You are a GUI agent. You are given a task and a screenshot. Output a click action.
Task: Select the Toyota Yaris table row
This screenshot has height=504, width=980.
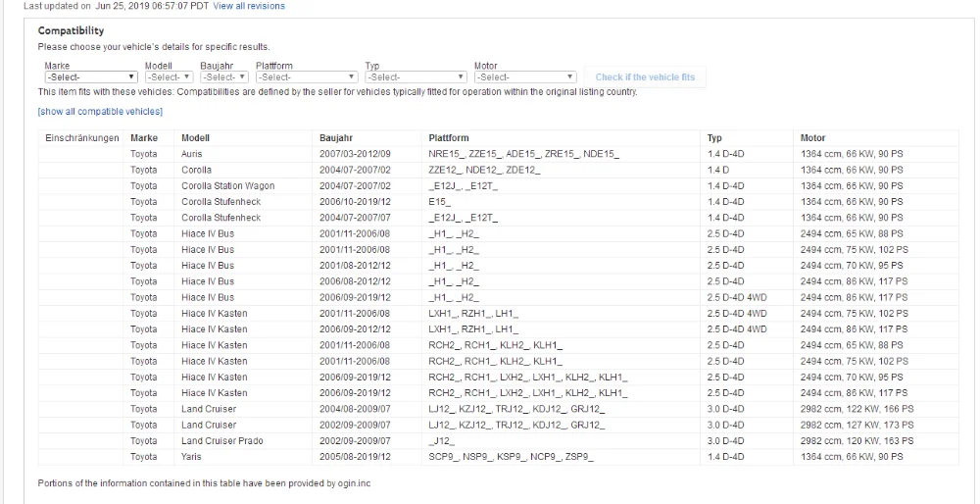pos(498,457)
